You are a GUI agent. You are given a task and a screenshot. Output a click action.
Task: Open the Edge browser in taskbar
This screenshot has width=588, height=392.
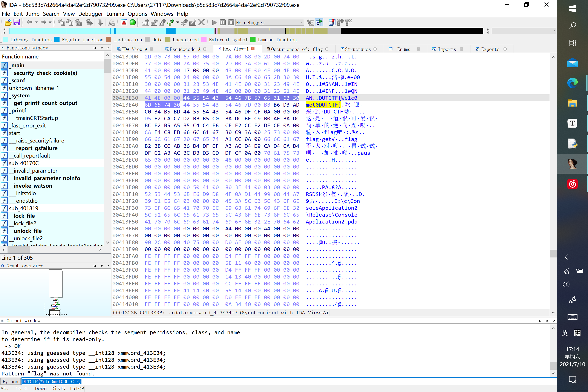click(572, 83)
